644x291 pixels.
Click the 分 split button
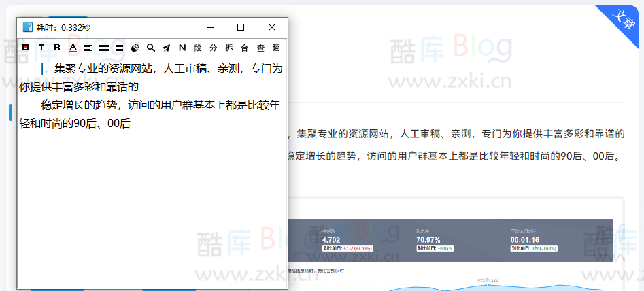[213, 48]
